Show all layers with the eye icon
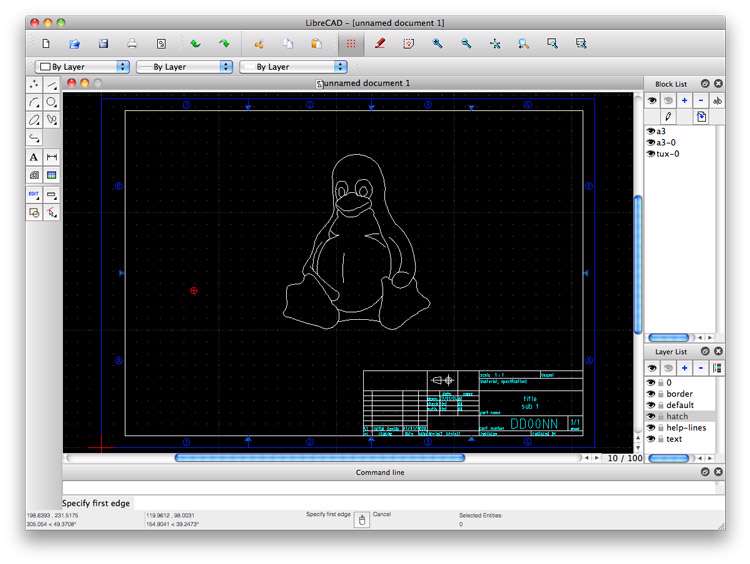 click(x=652, y=368)
